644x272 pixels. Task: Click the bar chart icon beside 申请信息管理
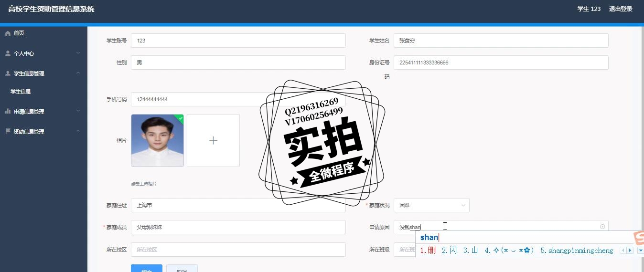[x=8, y=111]
